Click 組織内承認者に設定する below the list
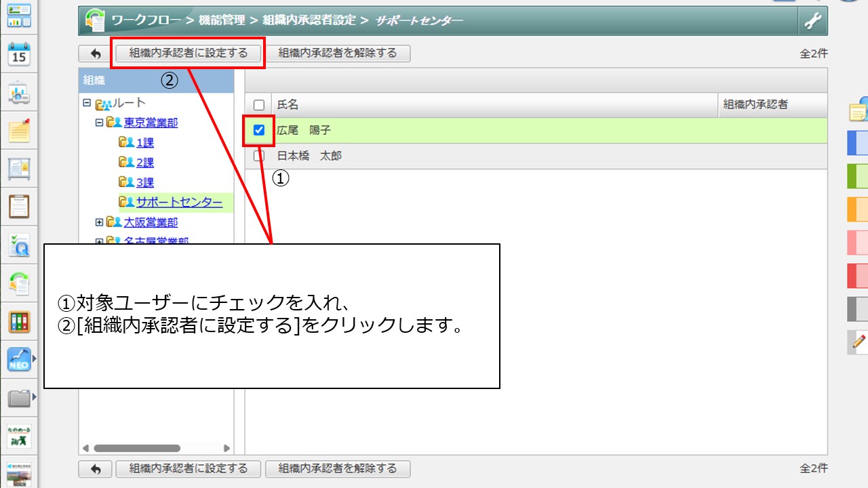Screen dimensions: 868x488 [x=189, y=468]
